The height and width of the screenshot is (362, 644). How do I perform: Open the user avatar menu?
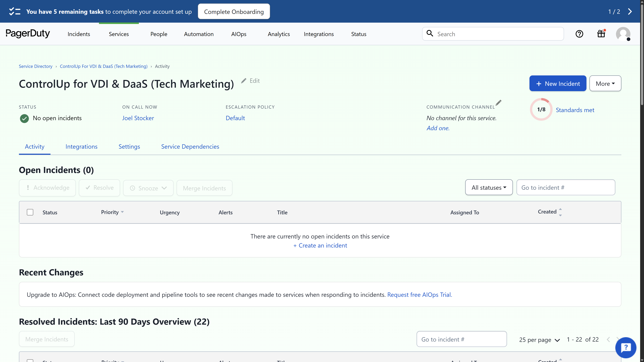[x=623, y=34]
